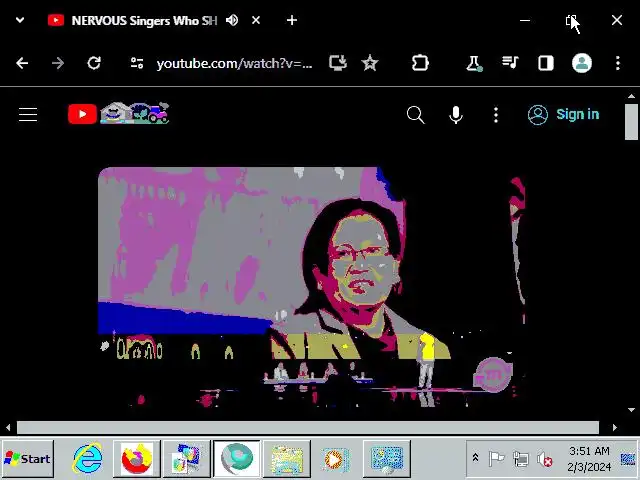This screenshot has height=480, width=640.
Task: Launch Internet Explorer from taskbar
Action: (x=87, y=459)
